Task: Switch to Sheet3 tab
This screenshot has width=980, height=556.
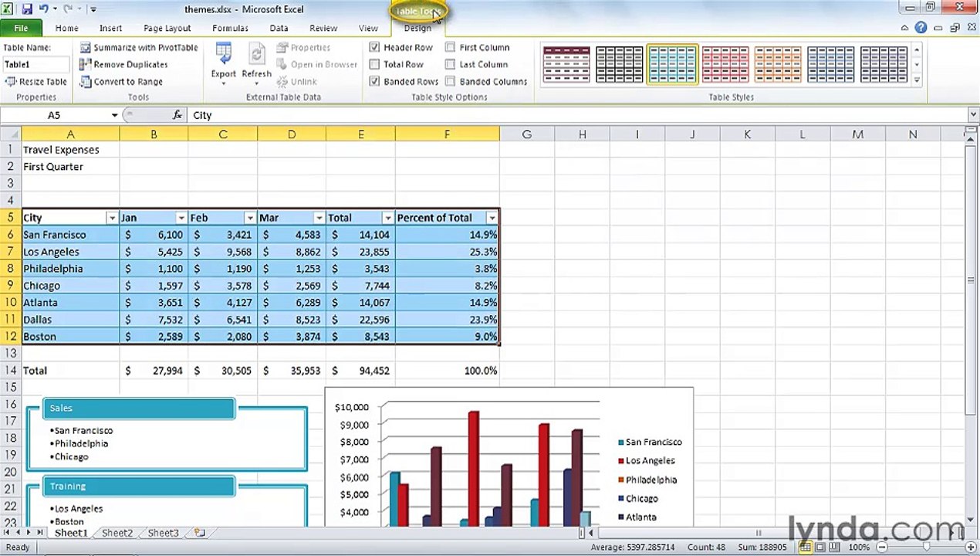Action: tap(163, 533)
